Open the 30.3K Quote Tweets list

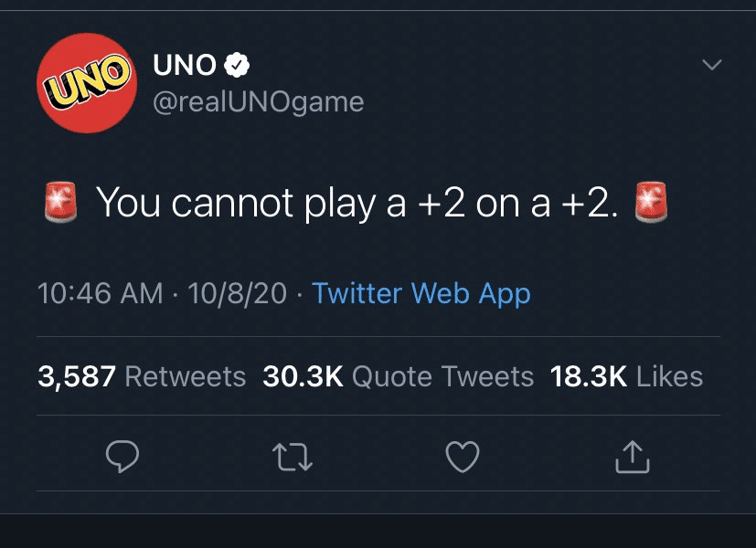[398, 376]
